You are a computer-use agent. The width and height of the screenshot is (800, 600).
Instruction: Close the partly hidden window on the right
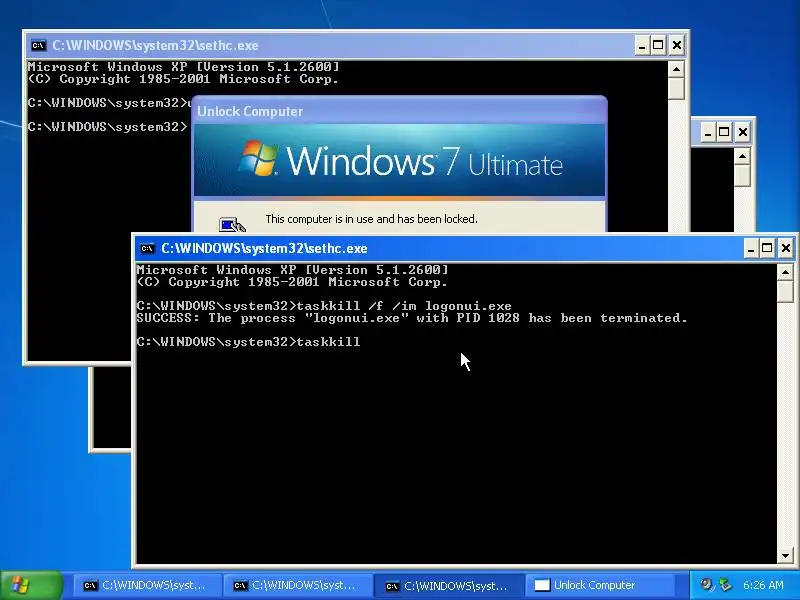pyautogui.click(x=742, y=133)
